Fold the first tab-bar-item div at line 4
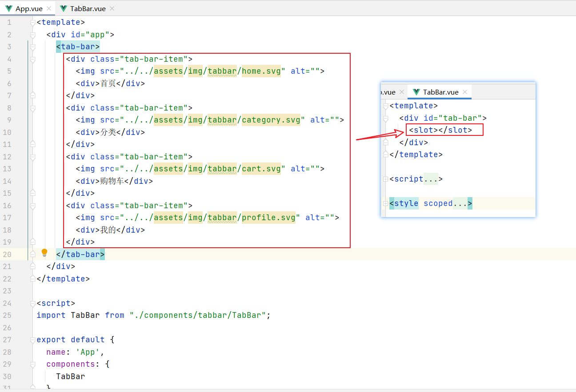The image size is (576, 392). (x=32, y=59)
